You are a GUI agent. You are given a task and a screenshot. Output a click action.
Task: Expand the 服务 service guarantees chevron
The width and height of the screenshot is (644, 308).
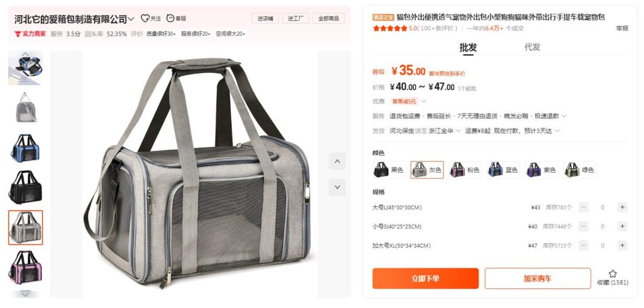(564, 116)
